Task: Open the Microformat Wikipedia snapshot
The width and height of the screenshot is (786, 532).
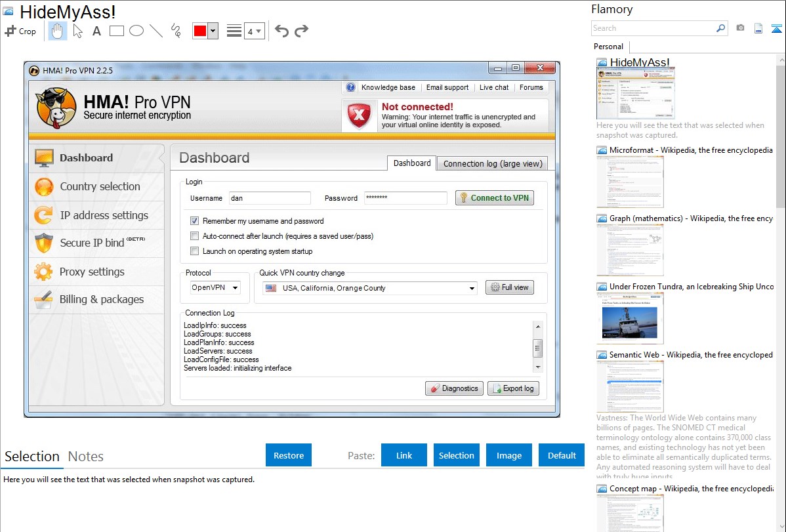Action: pyautogui.click(x=630, y=182)
